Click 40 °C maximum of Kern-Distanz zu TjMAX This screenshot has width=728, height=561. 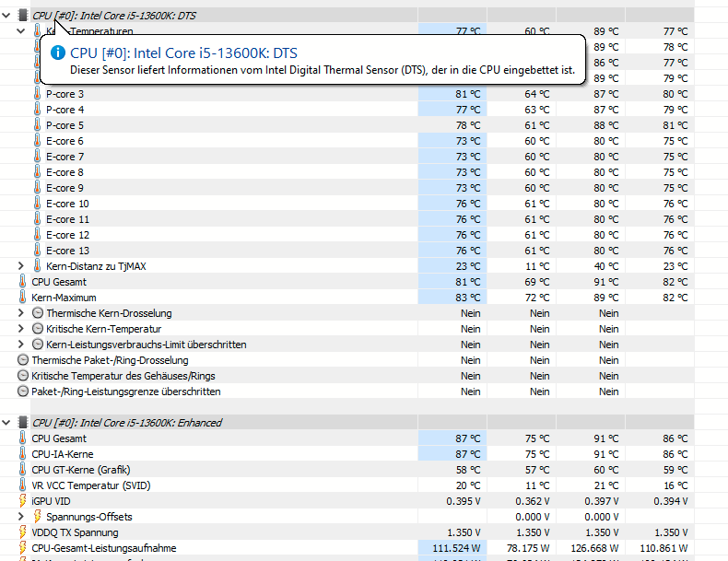(x=606, y=266)
